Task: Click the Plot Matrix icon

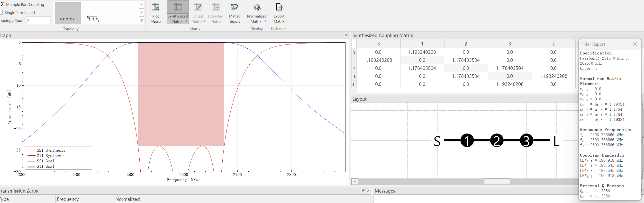Action: point(155,7)
